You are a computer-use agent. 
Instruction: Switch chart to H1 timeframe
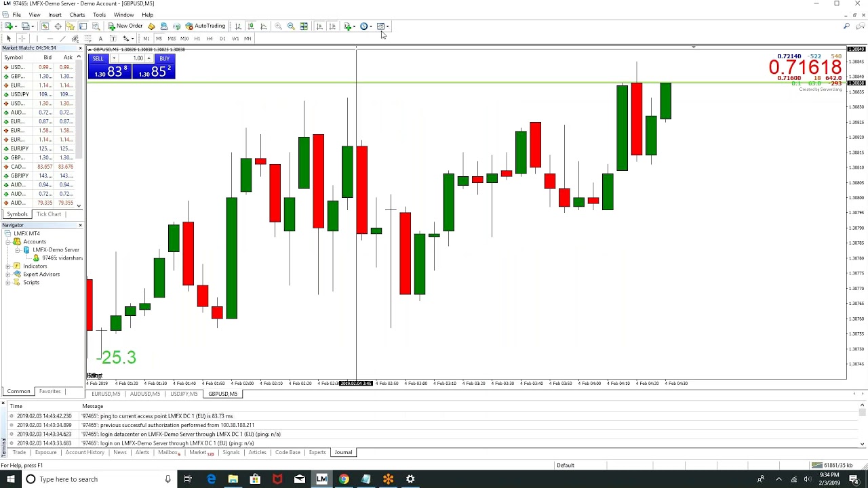point(197,38)
